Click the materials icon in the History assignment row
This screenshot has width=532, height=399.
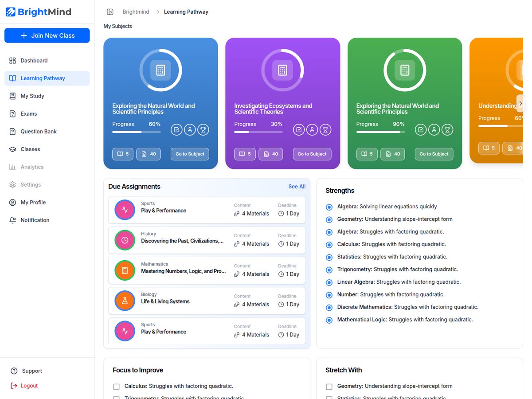pyautogui.click(x=237, y=244)
